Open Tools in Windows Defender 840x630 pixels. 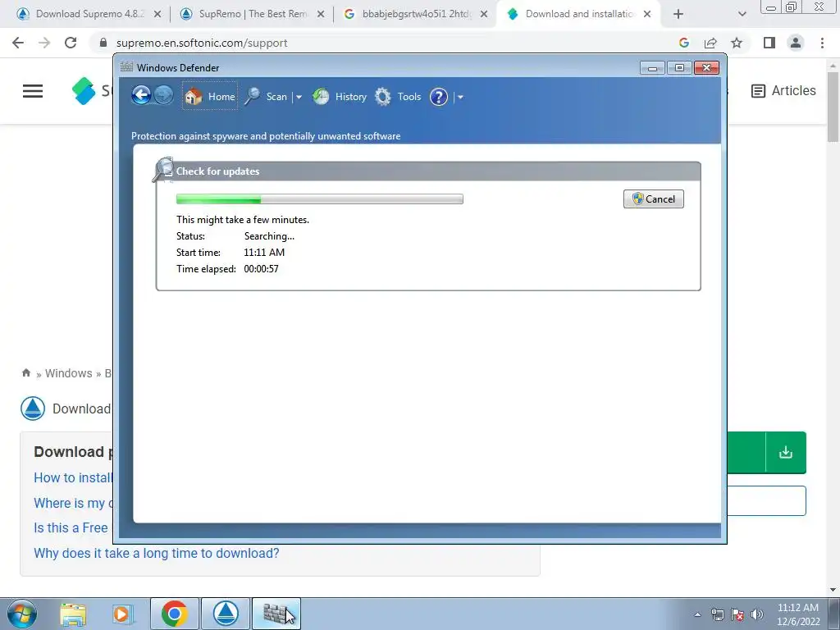click(x=398, y=97)
